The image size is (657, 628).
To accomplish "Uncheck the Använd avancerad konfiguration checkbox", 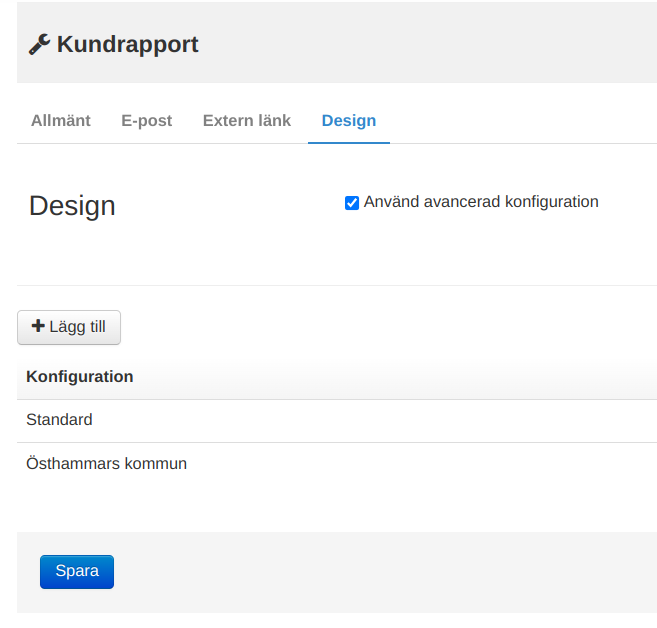I will coord(352,203).
